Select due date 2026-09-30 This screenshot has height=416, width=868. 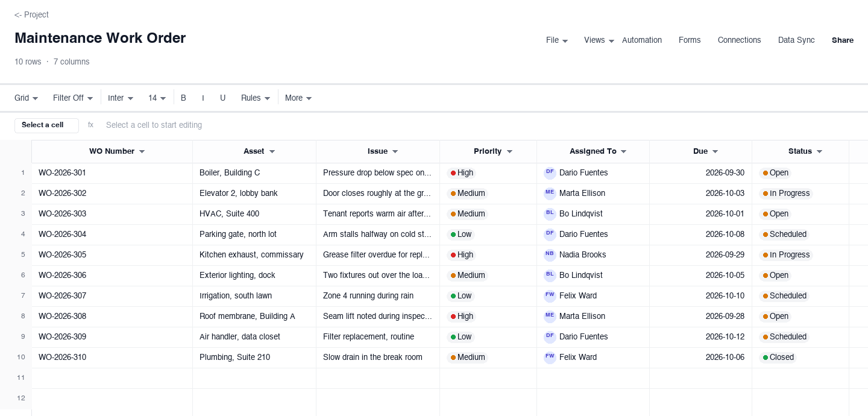click(701, 173)
